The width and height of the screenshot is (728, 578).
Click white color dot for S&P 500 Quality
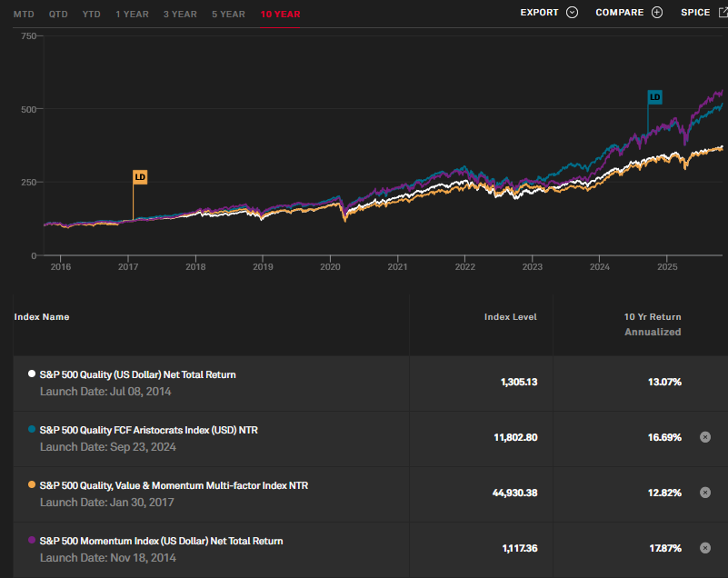click(x=32, y=374)
